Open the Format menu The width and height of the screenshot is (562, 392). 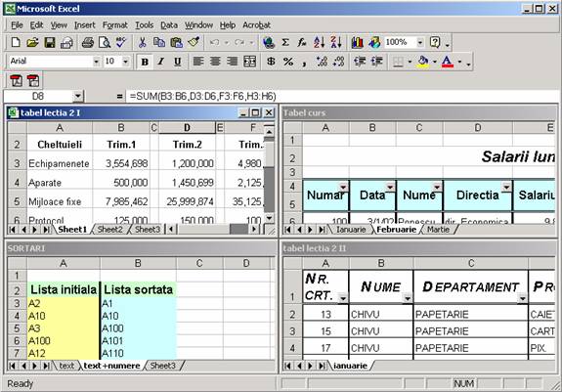click(x=115, y=25)
